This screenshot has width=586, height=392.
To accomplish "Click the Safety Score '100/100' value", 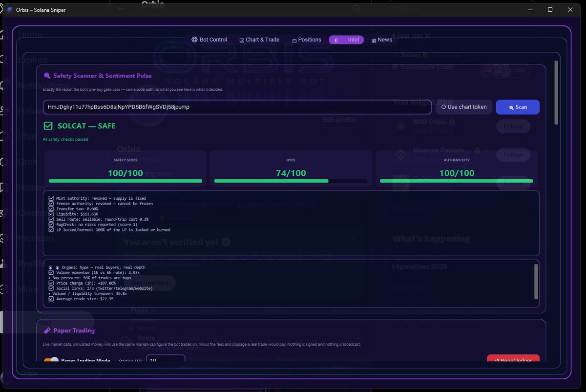I will tap(125, 173).
